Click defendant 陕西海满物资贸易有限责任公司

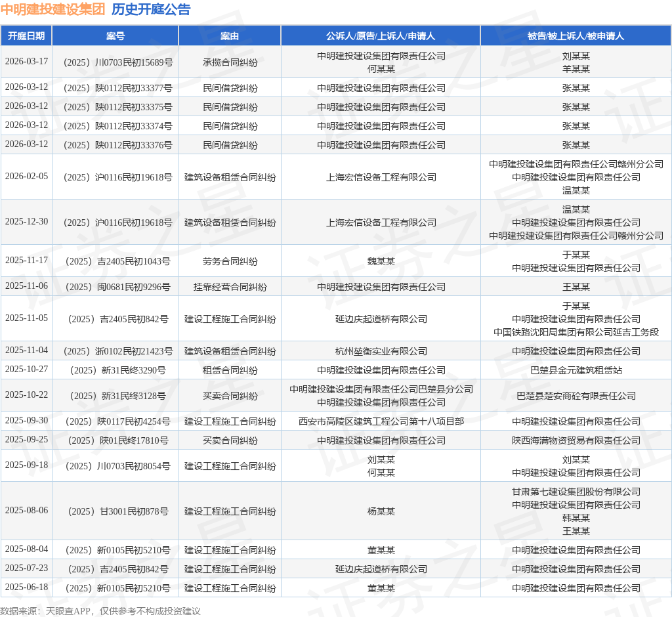coord(576,440)
